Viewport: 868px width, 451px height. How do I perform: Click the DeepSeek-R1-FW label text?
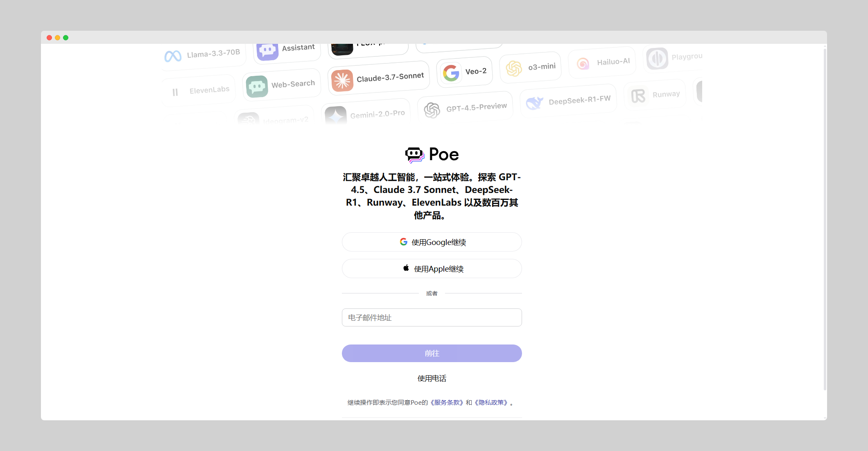click(579, 100)
